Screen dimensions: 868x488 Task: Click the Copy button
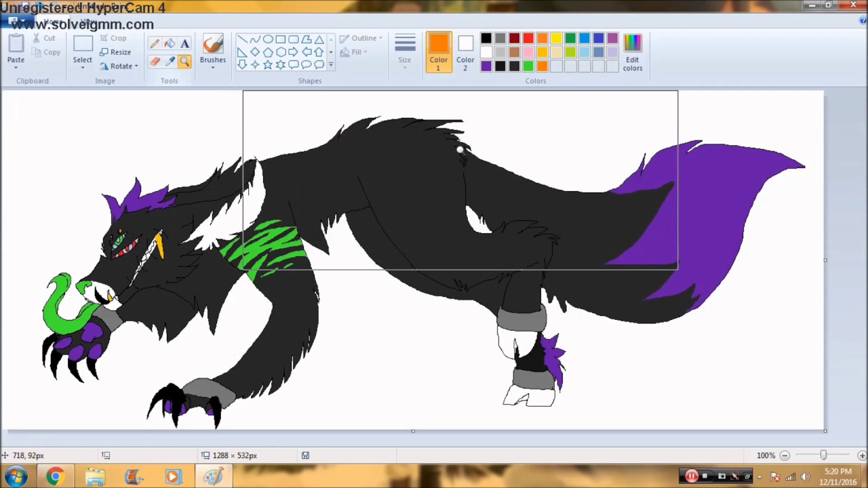tap(46, 52)
